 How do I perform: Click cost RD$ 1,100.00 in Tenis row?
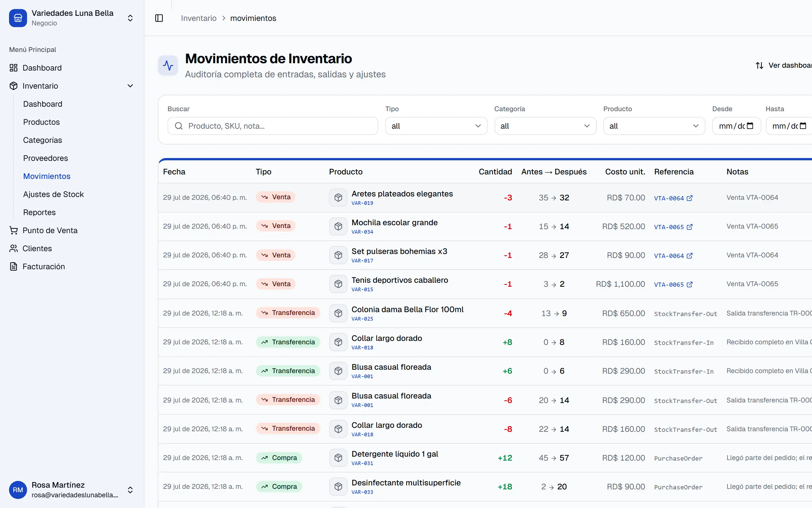click(620, 284)
